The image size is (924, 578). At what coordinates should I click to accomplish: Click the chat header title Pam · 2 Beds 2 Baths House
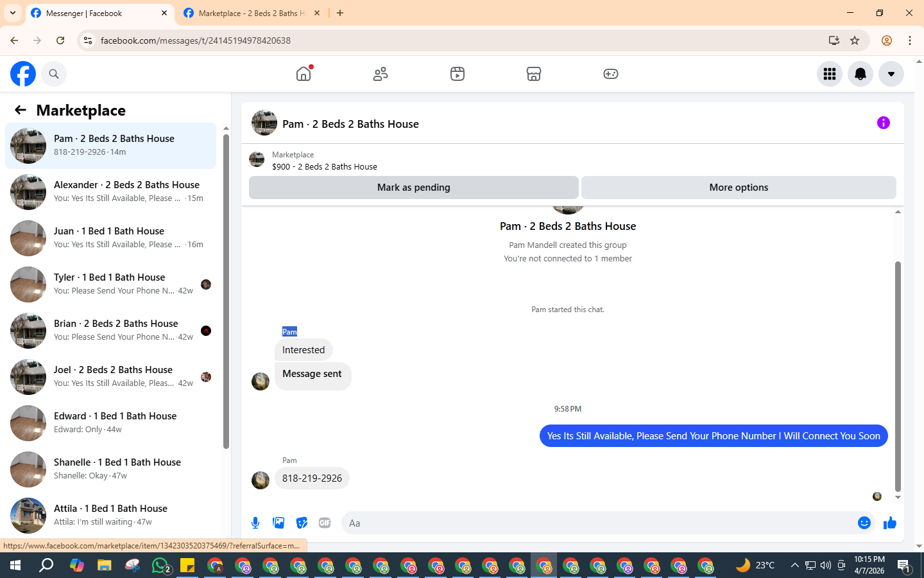350,124
